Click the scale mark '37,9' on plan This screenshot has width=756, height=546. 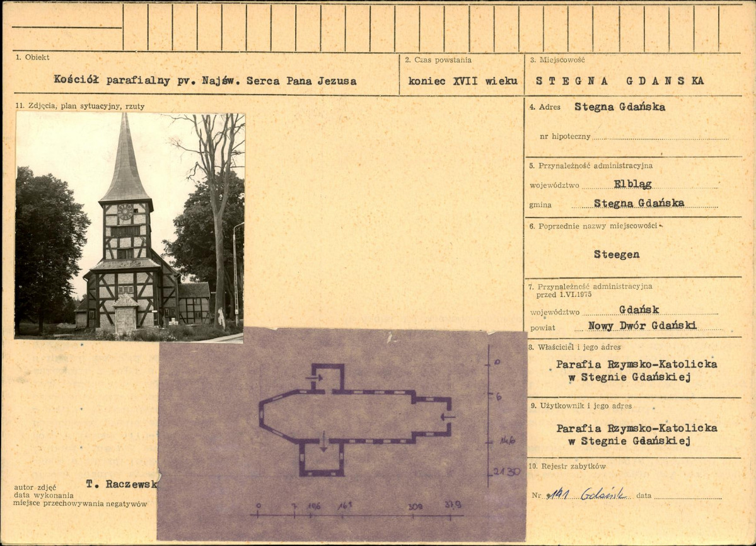point(453,504)
